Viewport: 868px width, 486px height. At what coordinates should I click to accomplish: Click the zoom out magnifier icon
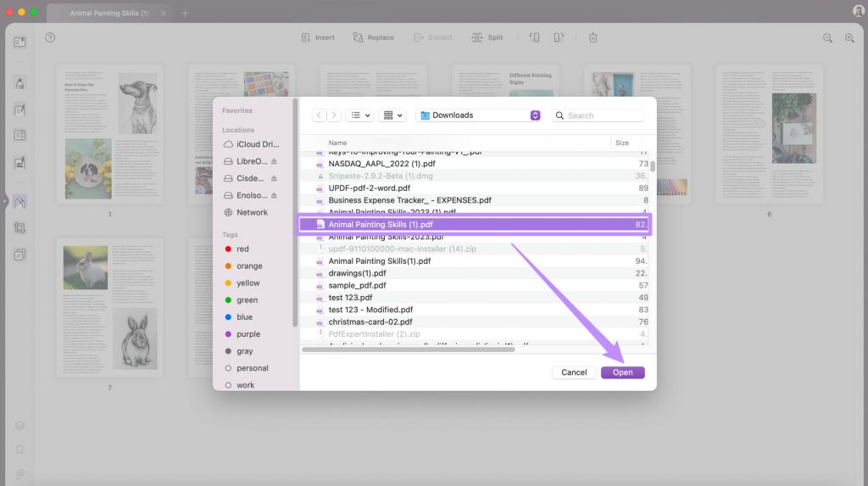pos(827,37)
